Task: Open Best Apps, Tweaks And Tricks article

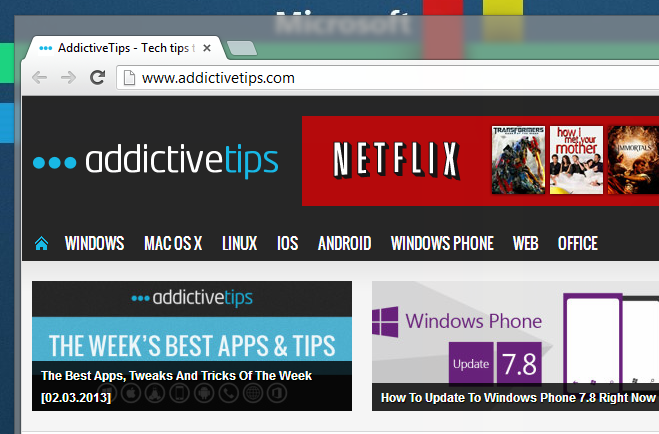Action: click(176, 376)
